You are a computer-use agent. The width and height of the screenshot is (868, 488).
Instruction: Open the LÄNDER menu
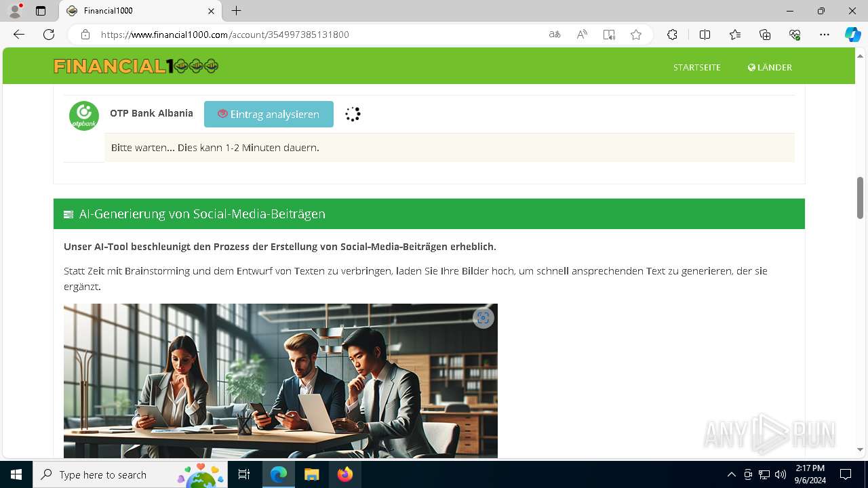pyautogui.click(x=770, y=67)
